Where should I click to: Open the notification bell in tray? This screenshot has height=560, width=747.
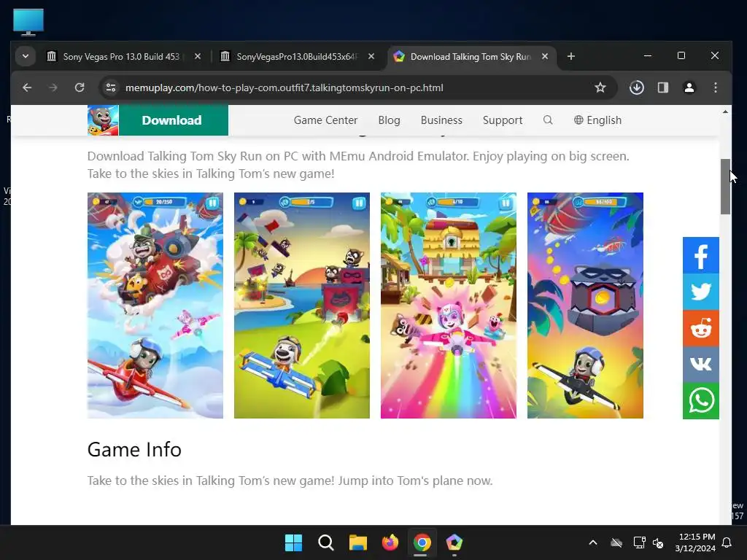click(x=727, y=542)
